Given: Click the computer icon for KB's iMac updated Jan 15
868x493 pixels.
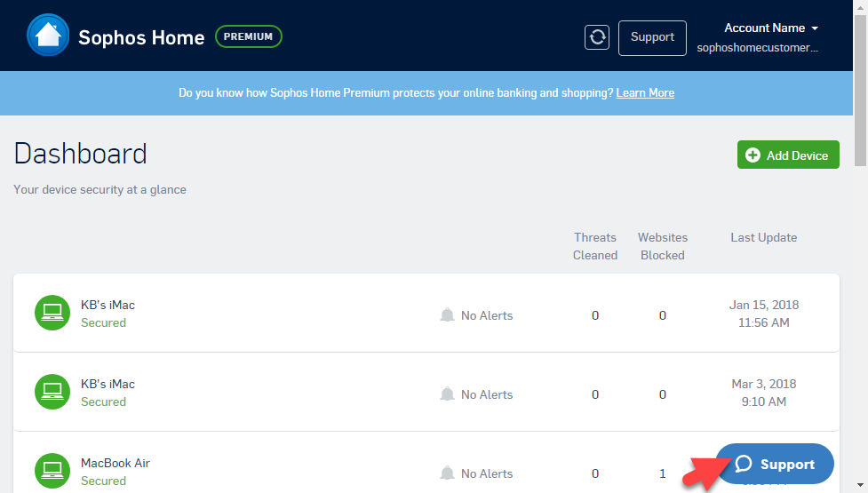Looking at the screenshot, I should [x=52, y=313].
